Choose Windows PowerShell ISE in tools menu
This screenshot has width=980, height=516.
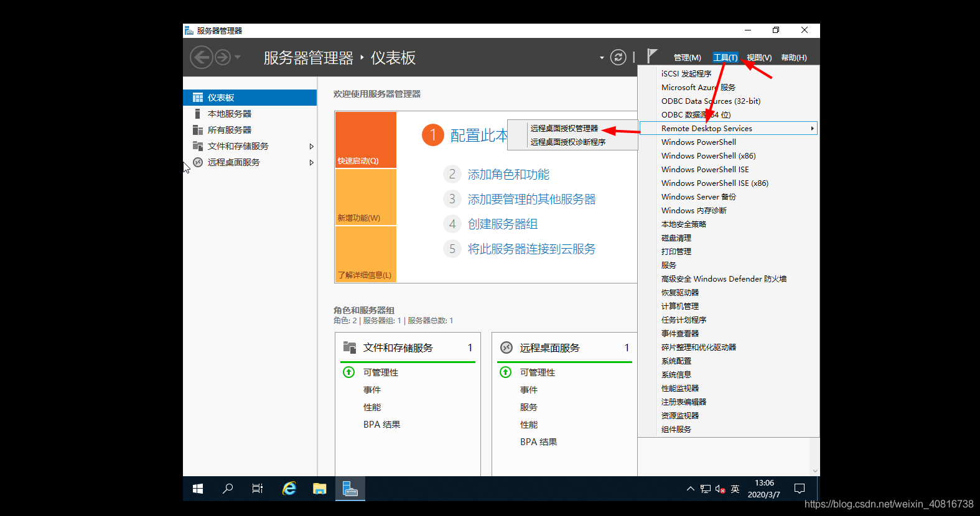705,170
